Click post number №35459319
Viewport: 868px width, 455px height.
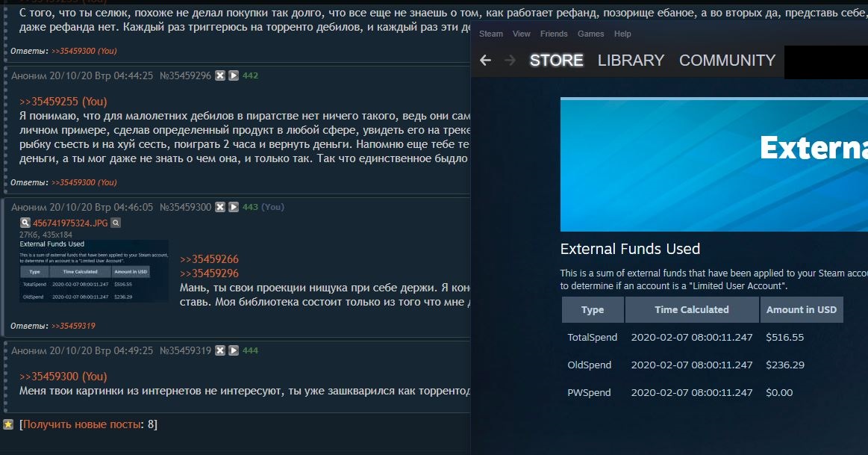[185, 350]
